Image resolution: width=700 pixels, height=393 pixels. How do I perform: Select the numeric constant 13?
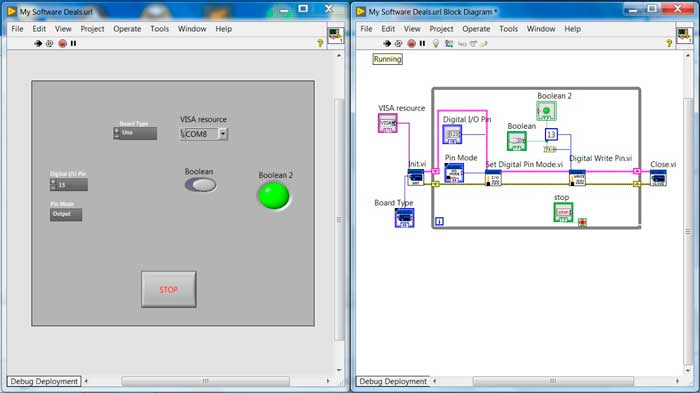[551, 134]
